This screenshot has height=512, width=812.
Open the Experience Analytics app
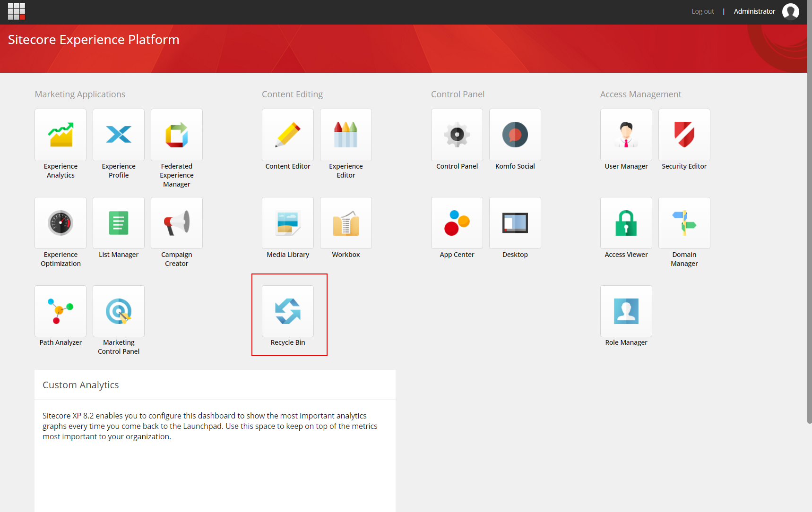(60, 135)
